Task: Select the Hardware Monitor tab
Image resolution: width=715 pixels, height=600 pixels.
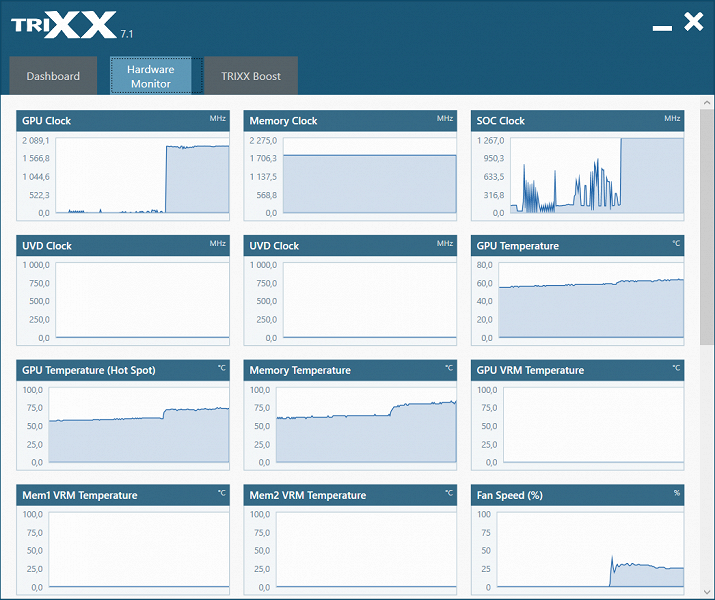Action: 150,76
